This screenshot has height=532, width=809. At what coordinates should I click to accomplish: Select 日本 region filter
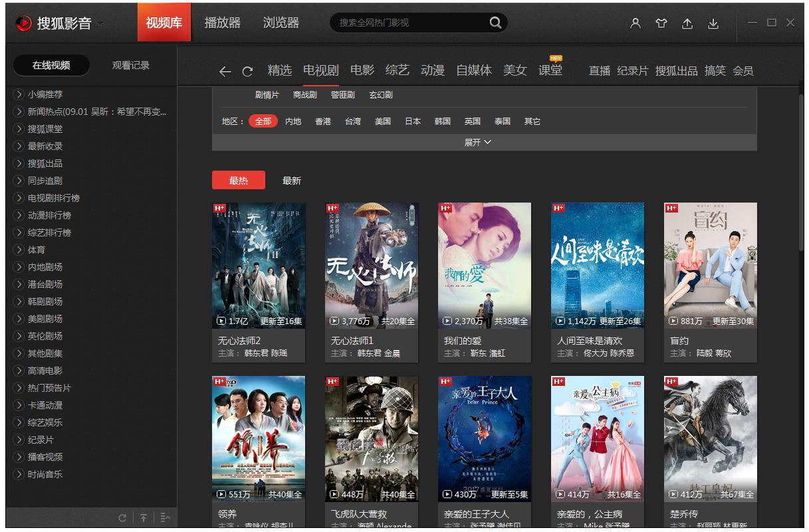[x=413, y=122]
